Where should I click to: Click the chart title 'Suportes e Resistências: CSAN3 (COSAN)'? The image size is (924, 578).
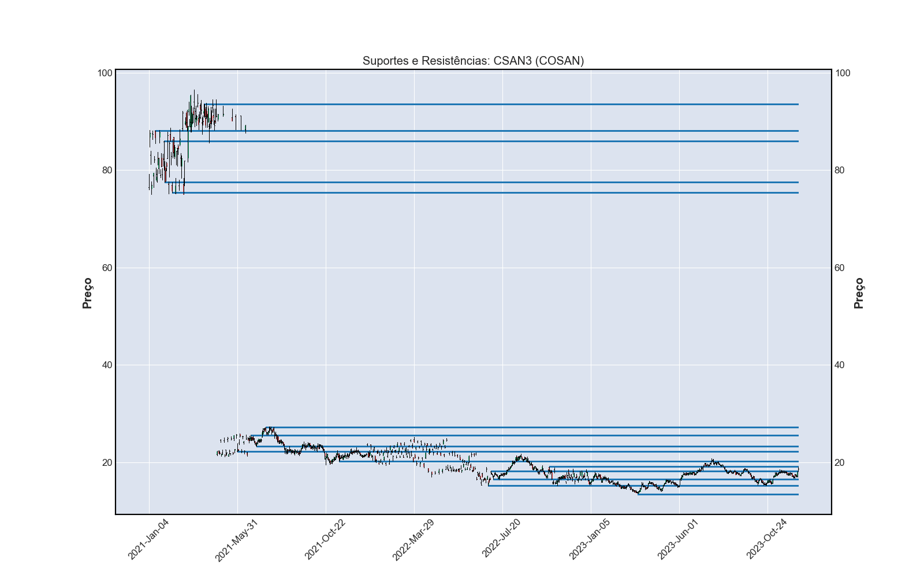[473, 61]
